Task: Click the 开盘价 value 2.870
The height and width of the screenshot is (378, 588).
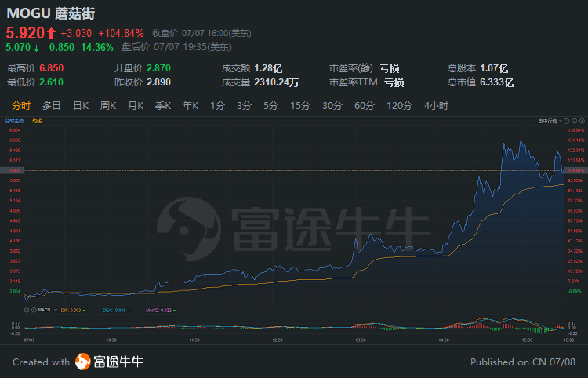Action: [x=158, y=68]
